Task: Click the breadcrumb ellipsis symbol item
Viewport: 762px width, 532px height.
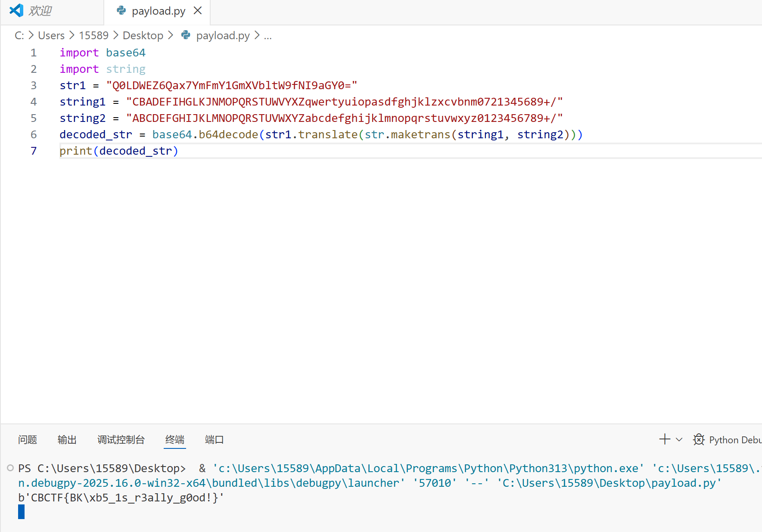Action: point(267,35)
